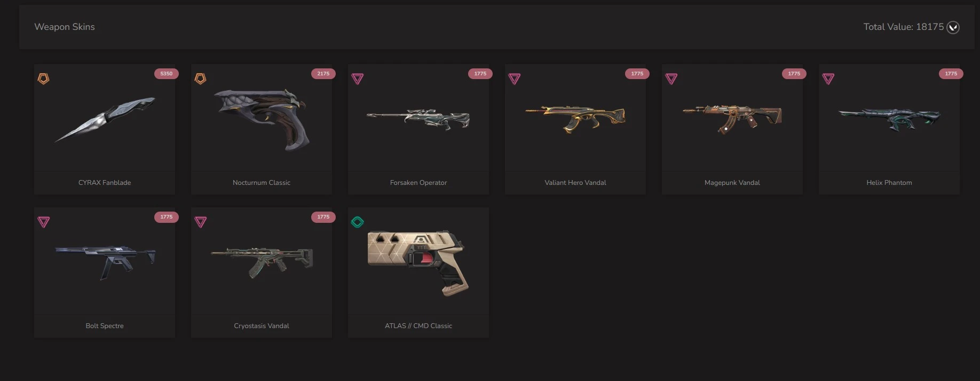Click the orange tier icon on Nocturnum Classic
Image resolution: width=980 pixels, height=381 pixels.
(x=200, y=79)
